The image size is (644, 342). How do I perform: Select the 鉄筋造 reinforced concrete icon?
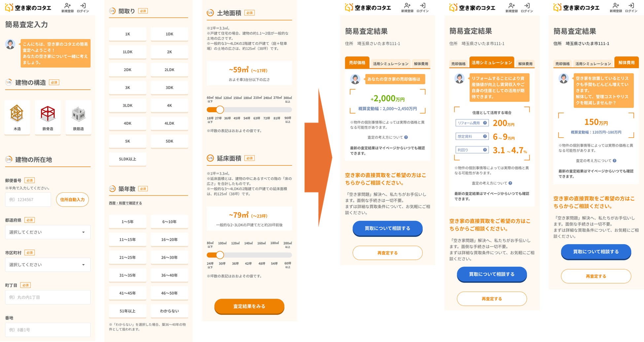[78, 118]
